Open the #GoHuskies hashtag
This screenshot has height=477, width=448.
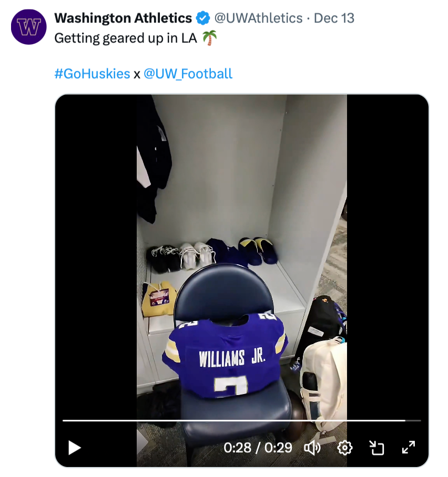click(92, 74)
